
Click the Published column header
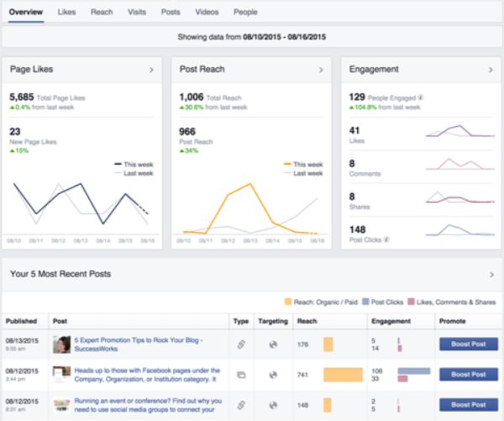[x=22, y=321]
